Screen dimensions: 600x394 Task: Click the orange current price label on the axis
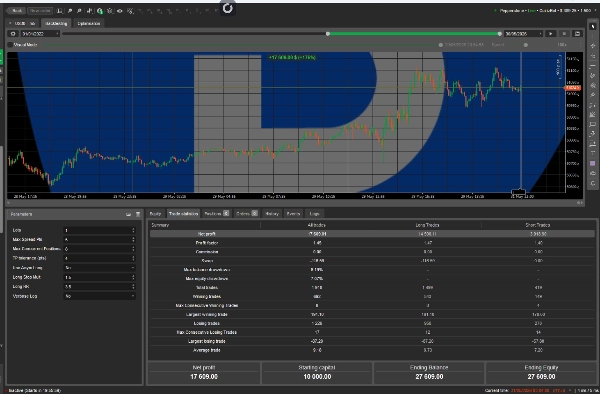(573, 88)
